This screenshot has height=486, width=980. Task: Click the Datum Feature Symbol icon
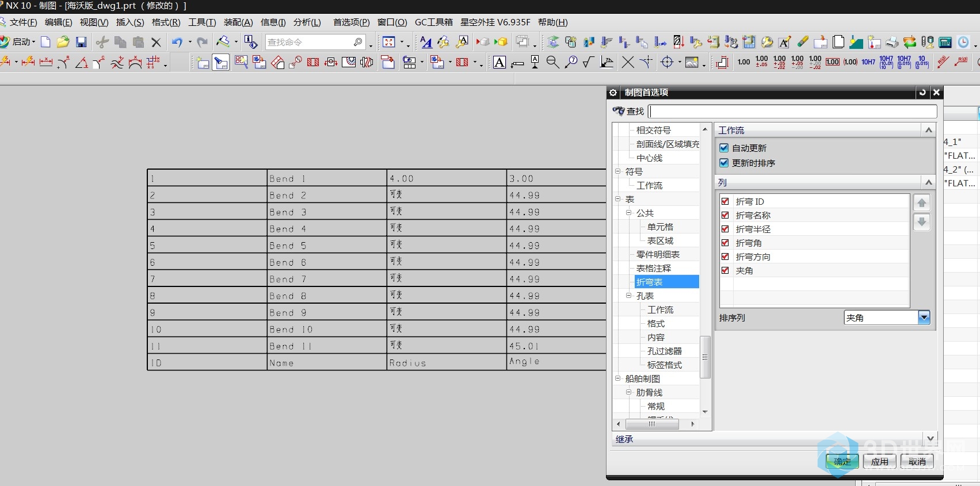coord(535,62)
